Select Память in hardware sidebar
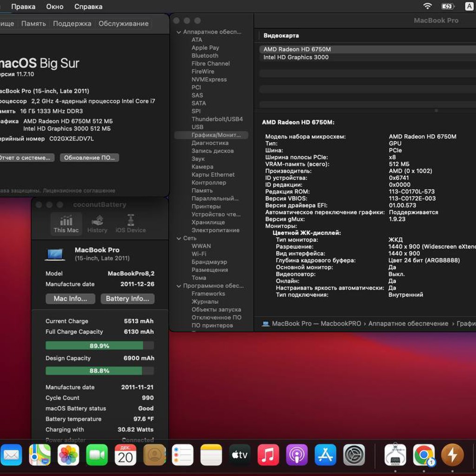Viewport: 476px width, 476px height. point(202,190)
